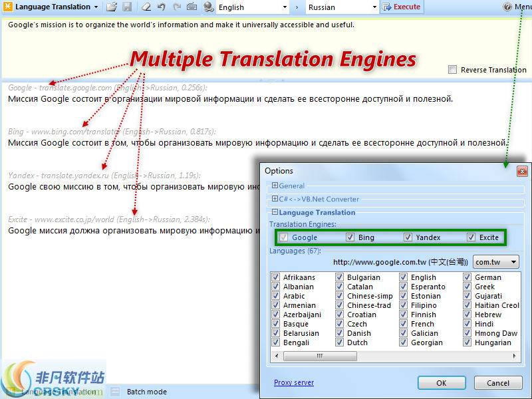Click the "Languages (67):" label
The height and width of the screenshot is (399, 532).
click(x=295, y=251)
